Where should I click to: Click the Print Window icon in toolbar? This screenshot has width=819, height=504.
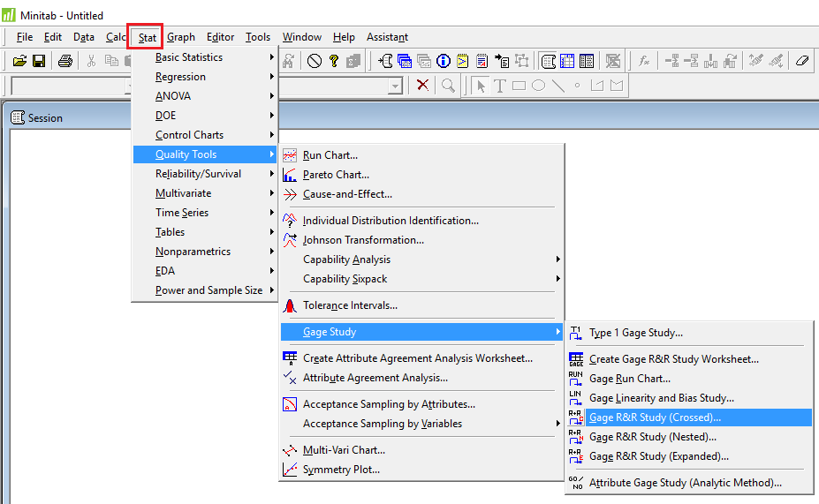65,61
